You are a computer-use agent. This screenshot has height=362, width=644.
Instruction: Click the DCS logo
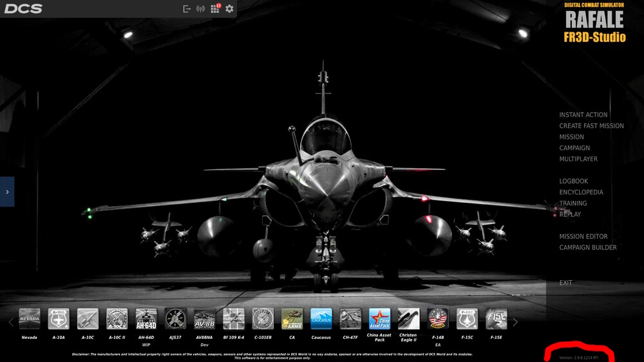coord(23,8)
